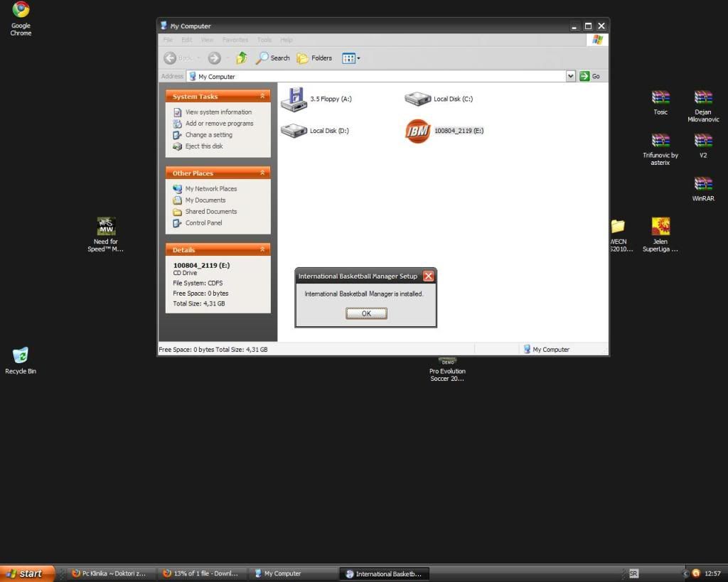Click Change a setting link
The height and width of the screenshot is (582, 728).
[208, 135]
